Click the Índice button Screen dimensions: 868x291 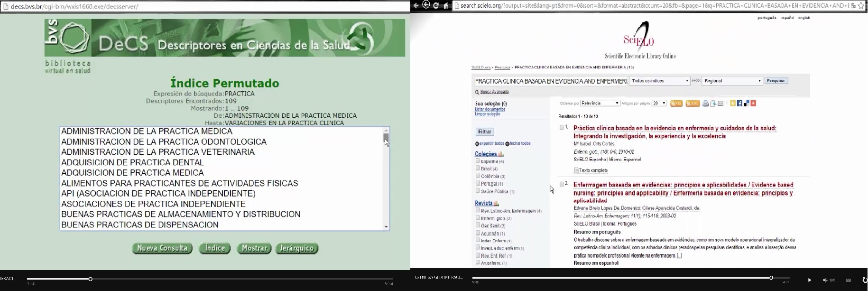[215, 248]
